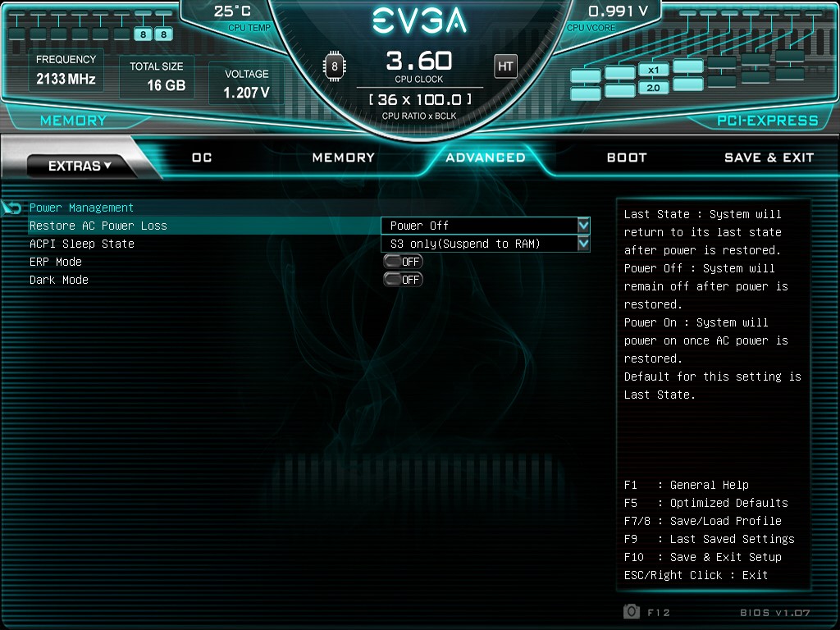Open the BOOT tab
Screen dimensions: 840x630
tap(627, 157)
